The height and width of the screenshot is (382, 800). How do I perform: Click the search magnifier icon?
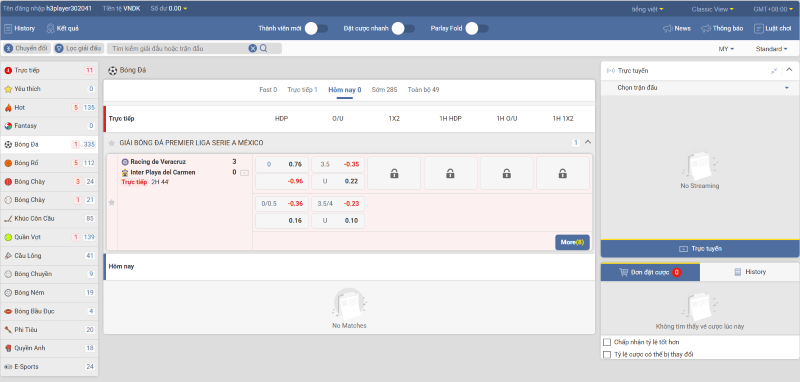pyautogui.click(x=264, y=48)
